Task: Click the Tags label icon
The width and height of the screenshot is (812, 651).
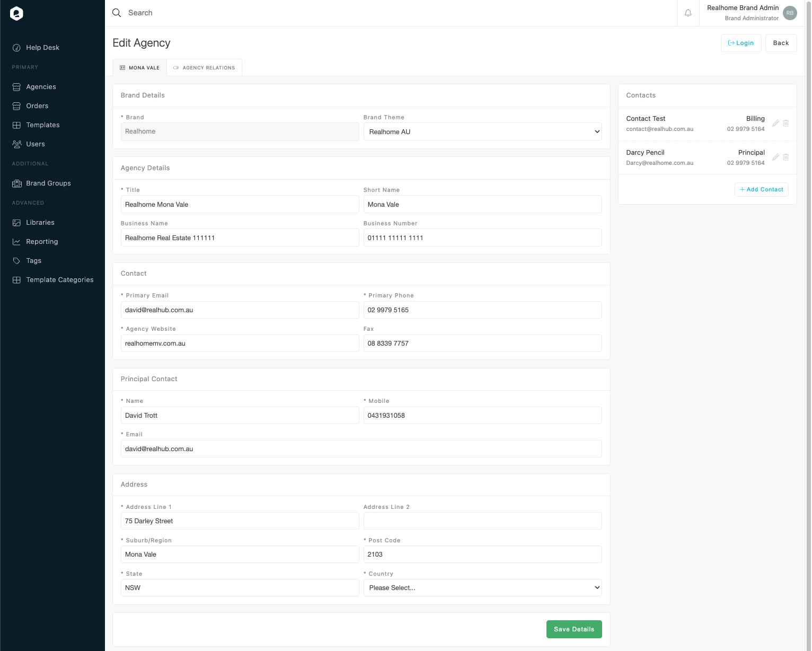Action: tap(16, 261)
